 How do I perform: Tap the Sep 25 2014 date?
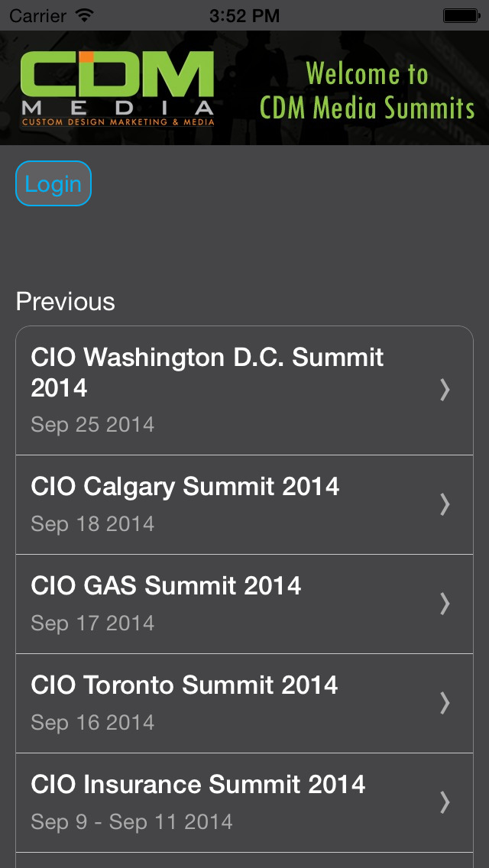click(92, 425)
